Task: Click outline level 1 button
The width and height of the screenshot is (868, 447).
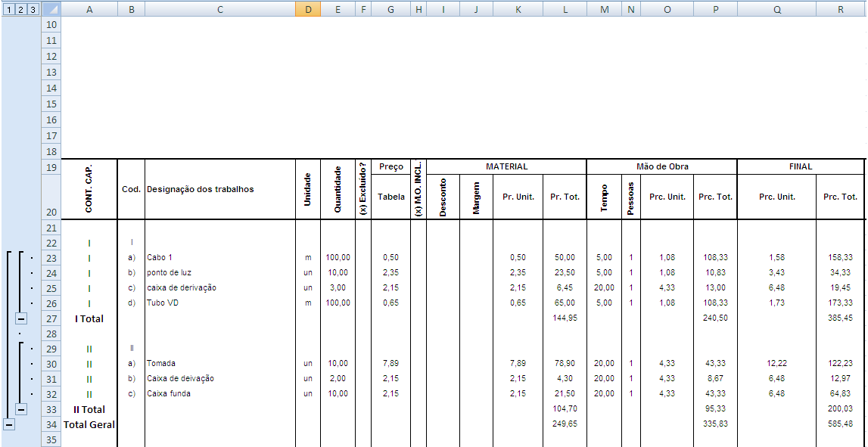Action: 8,10
